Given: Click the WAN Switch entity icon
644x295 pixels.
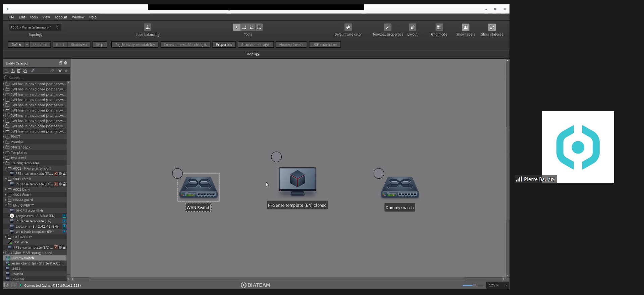Looking at the screenshot, I should pyautogui.click(x=198, y=187).
